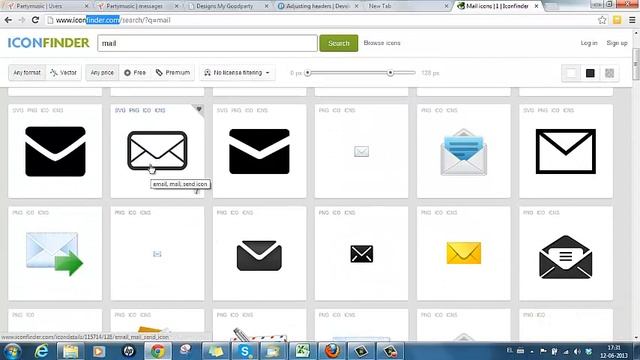Image resolution: width=640 pixels, height=360 pixels.
Task: Select the Vector format filter
Action: click(64, 73)
